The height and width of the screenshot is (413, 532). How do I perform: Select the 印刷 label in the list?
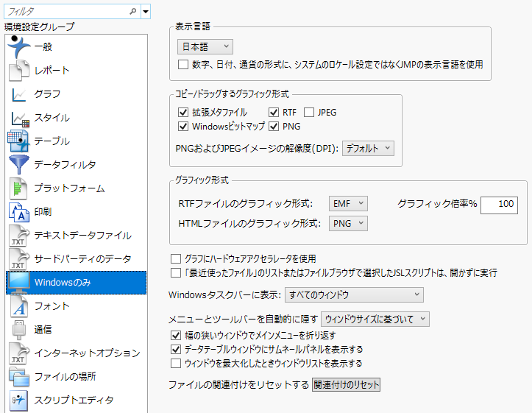tap(43, 212)
